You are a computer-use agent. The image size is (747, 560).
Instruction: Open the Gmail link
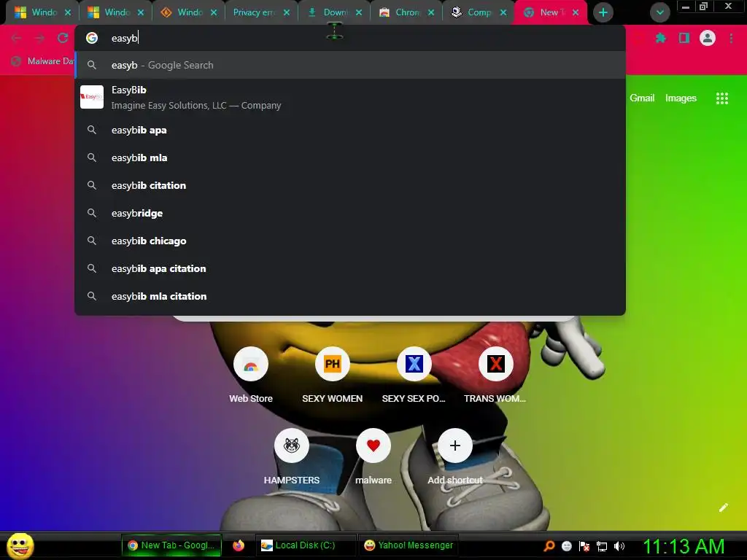(x=642, y=98)
